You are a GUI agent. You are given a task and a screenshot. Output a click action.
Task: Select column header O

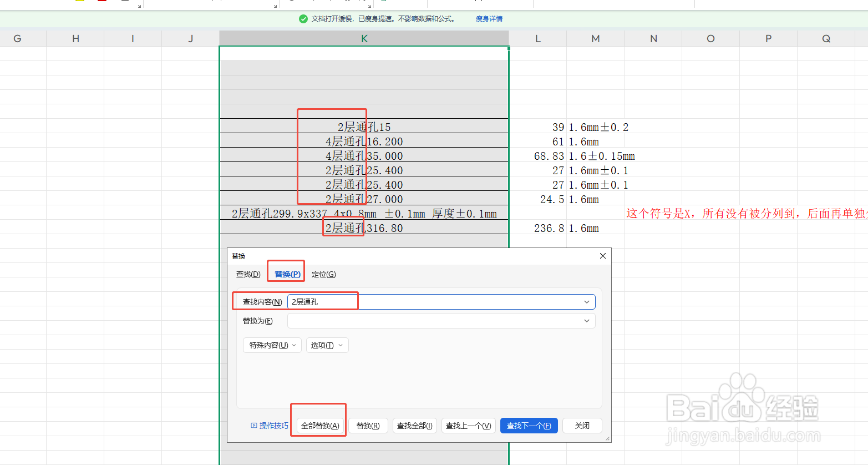[x=711, y=38]
